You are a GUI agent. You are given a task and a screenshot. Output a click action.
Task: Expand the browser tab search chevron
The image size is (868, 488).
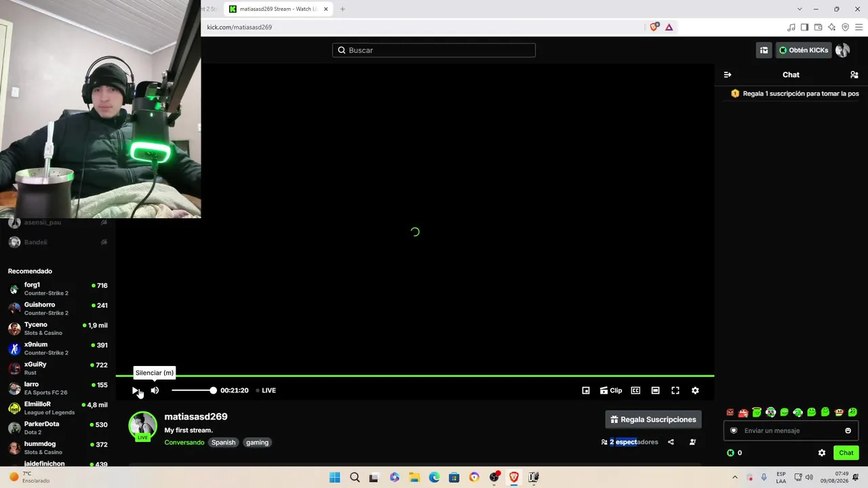click(x=800, y=9)
